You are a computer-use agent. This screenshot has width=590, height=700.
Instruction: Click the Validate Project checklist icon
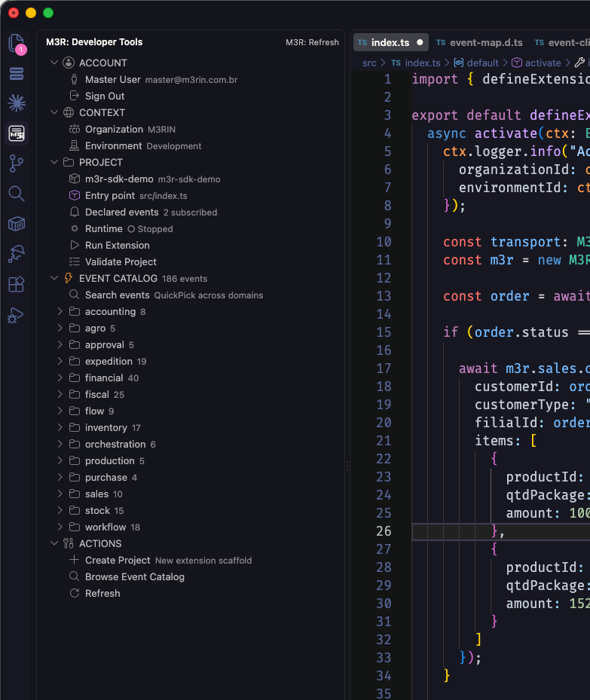click(75, 261)
